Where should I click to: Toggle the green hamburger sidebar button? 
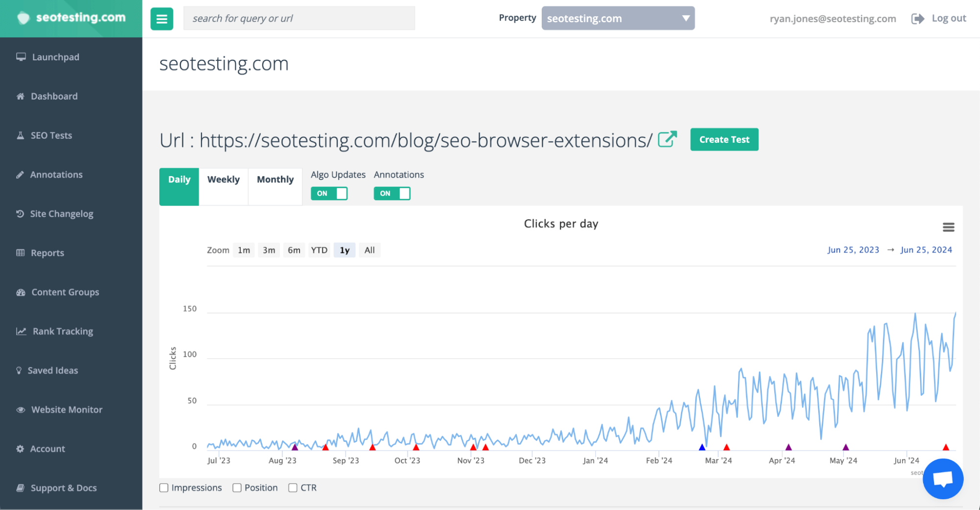coord(162,19)
